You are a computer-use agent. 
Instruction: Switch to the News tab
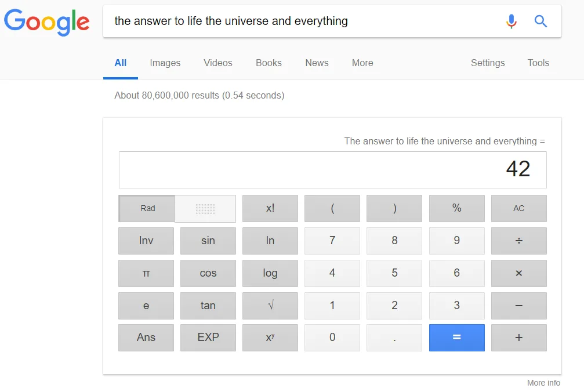coord(316,63)
